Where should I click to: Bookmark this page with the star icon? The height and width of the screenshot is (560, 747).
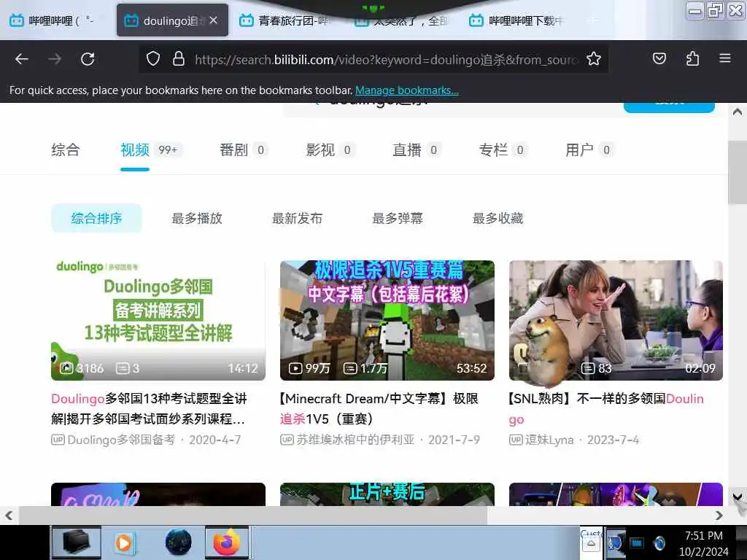click(594, 59)
